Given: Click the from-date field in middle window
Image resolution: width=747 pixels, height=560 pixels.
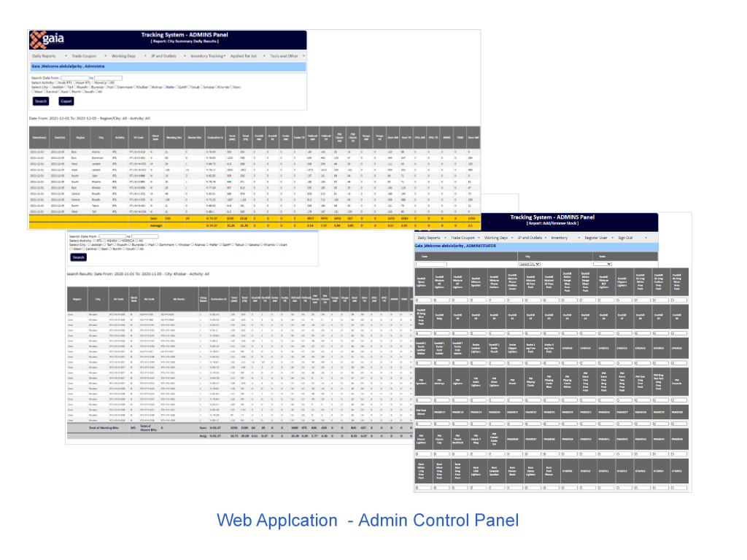Looking at the screenshot, I should 112,236.
